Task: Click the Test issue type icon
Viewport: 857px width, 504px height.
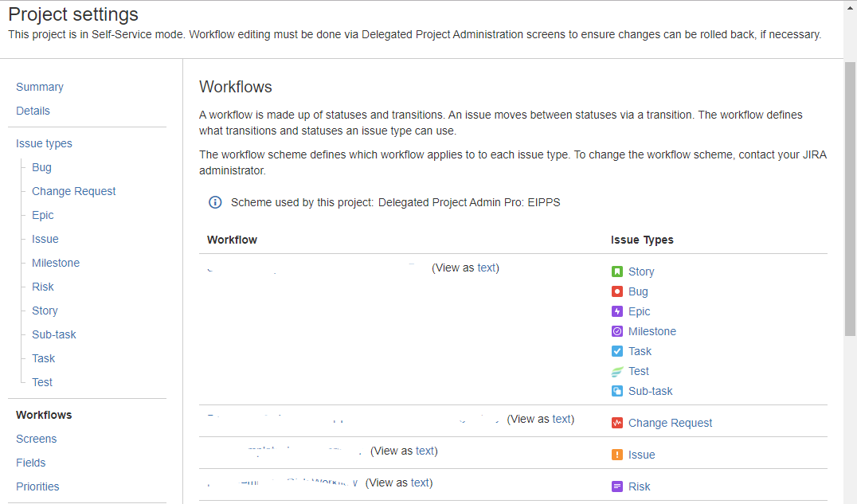Action: pos(617,371)
